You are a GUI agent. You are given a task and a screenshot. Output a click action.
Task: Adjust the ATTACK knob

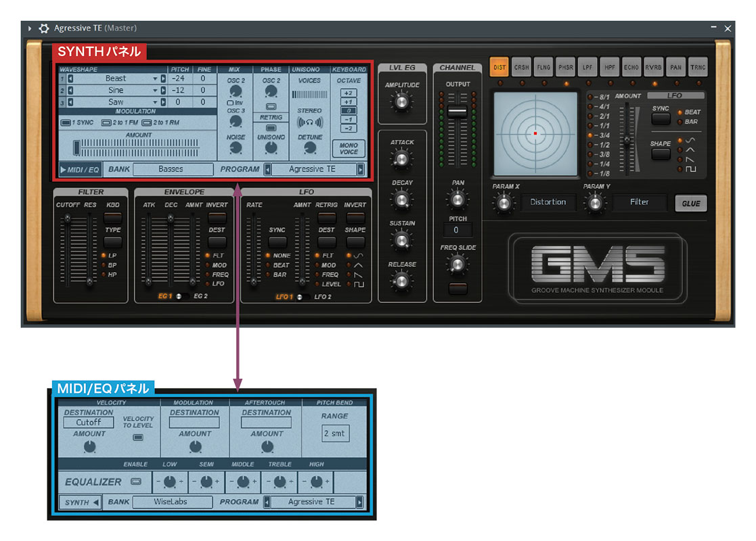[x=401, y=159]
